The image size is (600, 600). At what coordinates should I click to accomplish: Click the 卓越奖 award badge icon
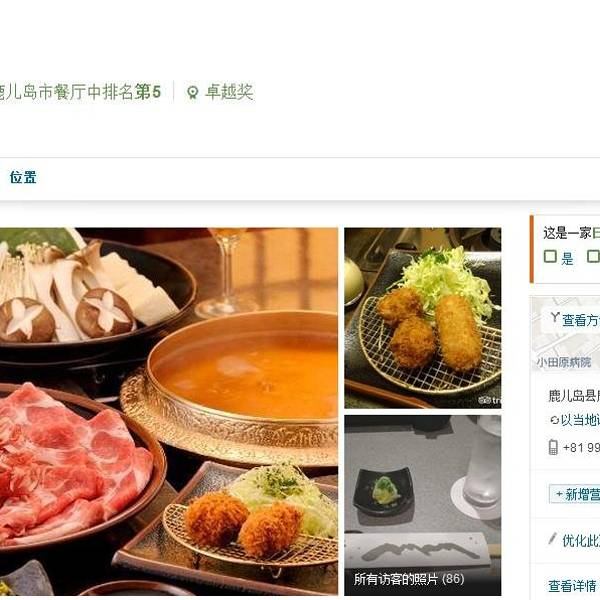point(192,92)
